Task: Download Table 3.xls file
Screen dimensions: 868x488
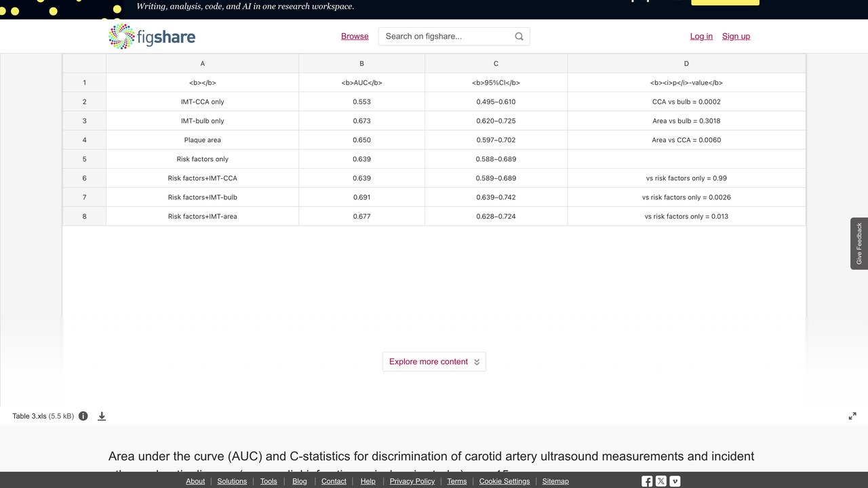Action: point(102,416)
